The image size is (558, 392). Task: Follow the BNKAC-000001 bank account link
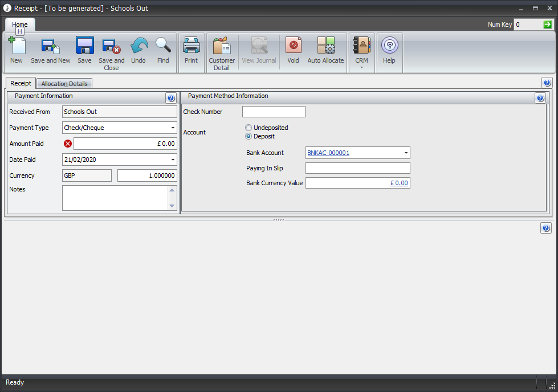click(x=328, y=153)
